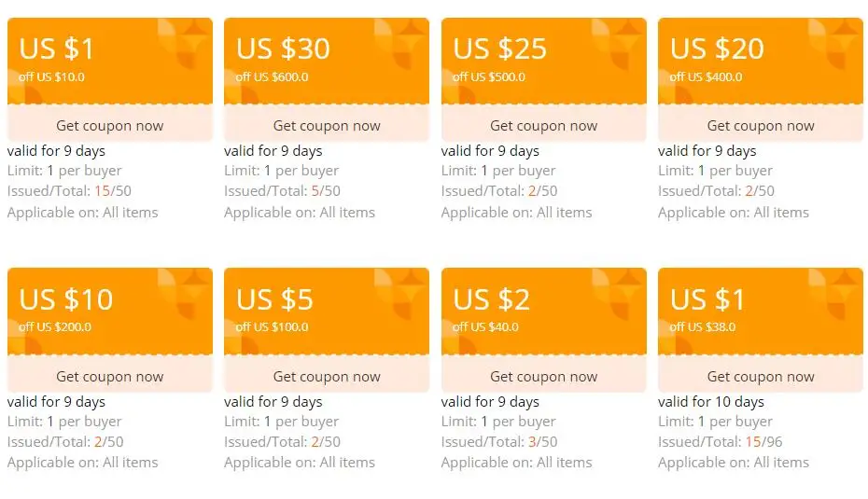Image resolution: width=868 pixels, height=499 pixels.
Task: Get the US $20 off $400.0 coupon
Action: tap(761, 126)
